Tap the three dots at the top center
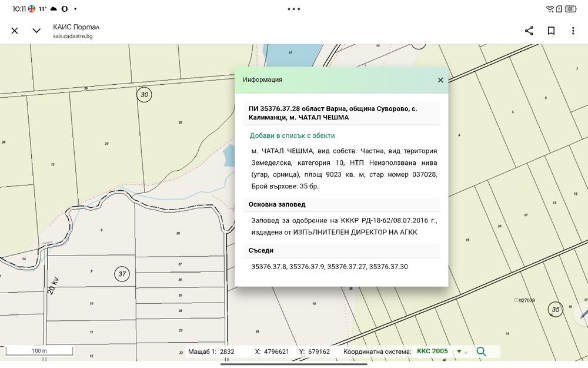The image size is (588, 368). pyautogui.click(x=294, y=9)
